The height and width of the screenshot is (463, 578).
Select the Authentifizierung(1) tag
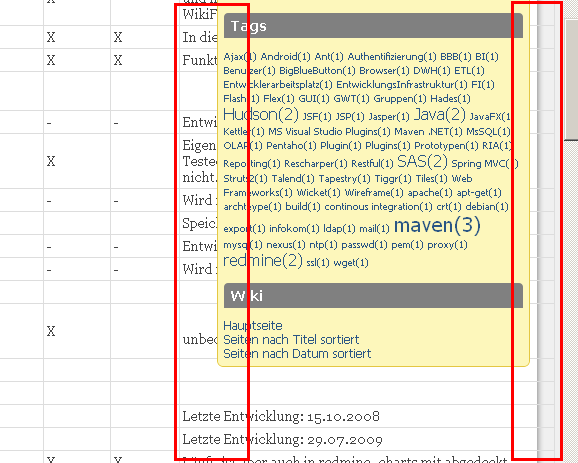[x=392, y=57]
